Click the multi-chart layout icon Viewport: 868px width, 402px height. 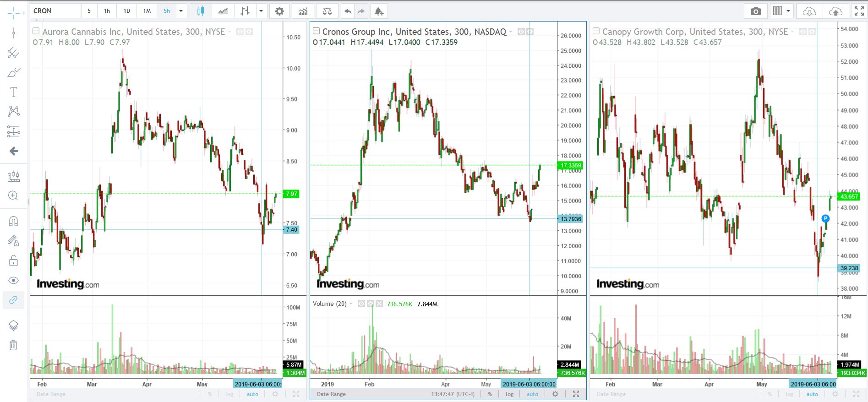[777, 11]
